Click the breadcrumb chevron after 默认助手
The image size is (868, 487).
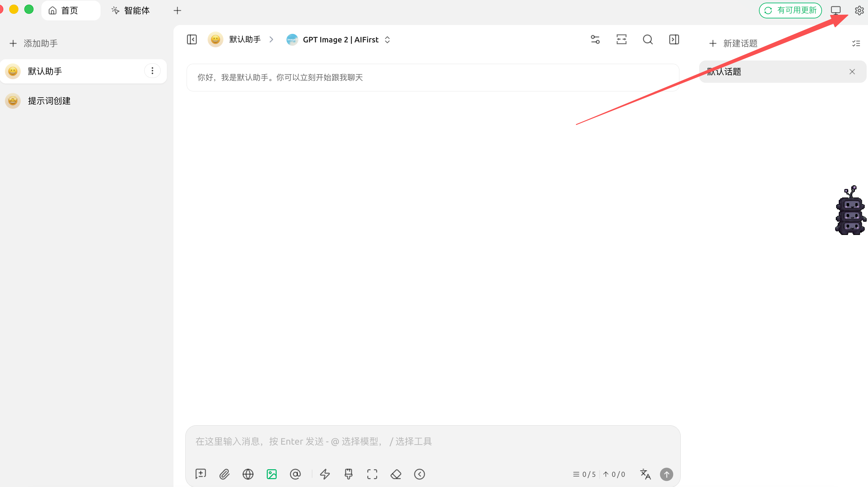271,40
